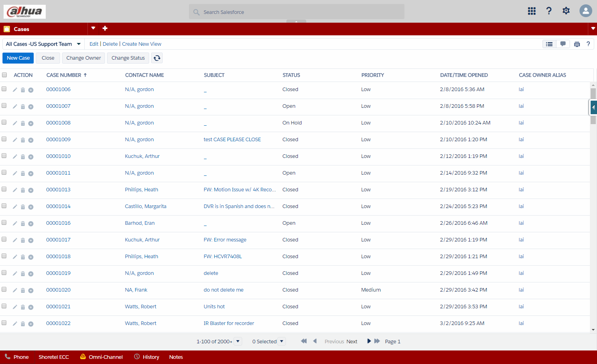Collapse the header with the small up arrow
Image resolution: width=597 pixels, height=364 pixels.
[x=296, y=21]
